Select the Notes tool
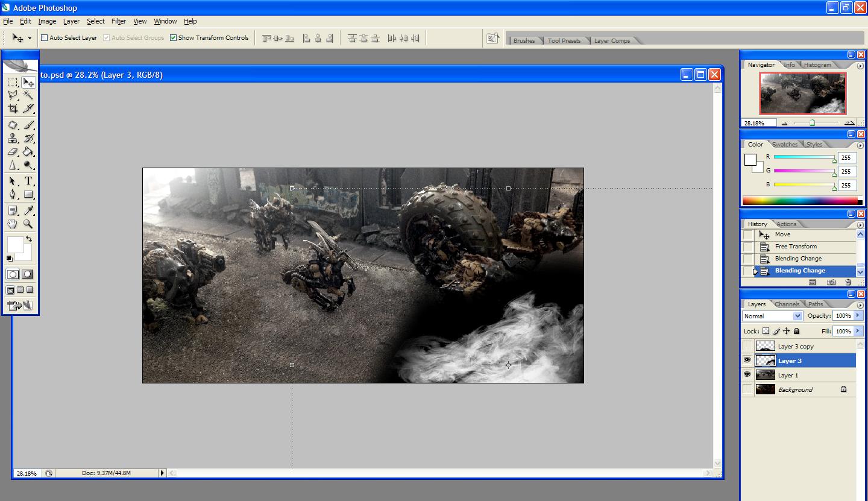 click(x=13, y=210)
